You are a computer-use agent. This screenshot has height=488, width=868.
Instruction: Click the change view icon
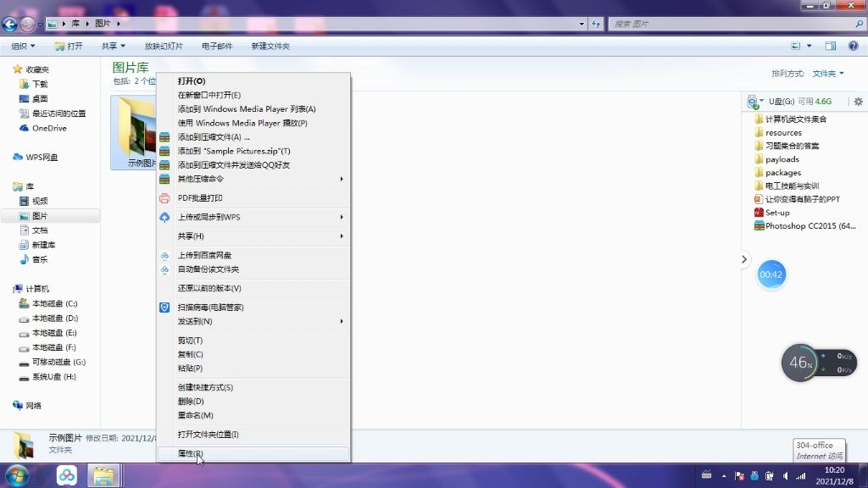pyautogui.click(x=795, y=46)
